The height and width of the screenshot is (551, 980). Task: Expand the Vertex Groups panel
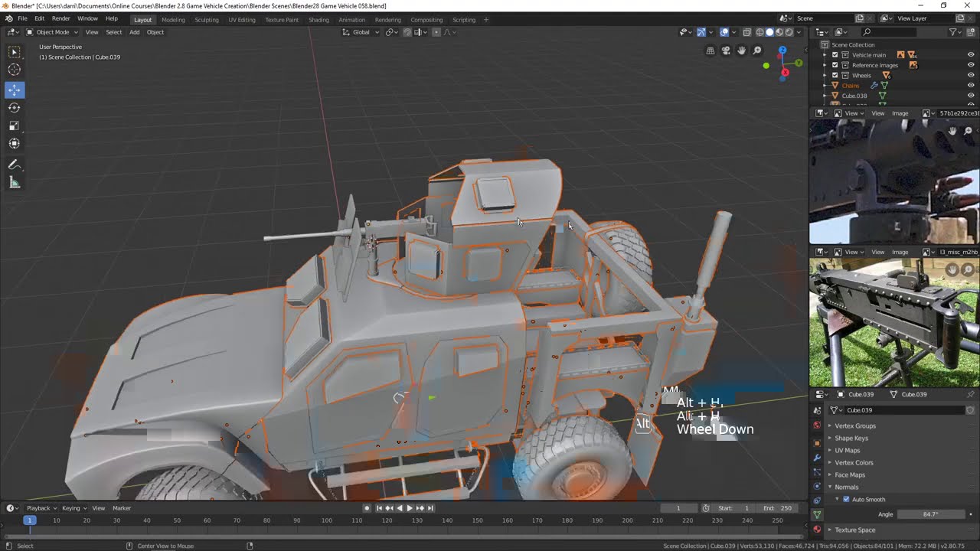(x=855, y=425)
